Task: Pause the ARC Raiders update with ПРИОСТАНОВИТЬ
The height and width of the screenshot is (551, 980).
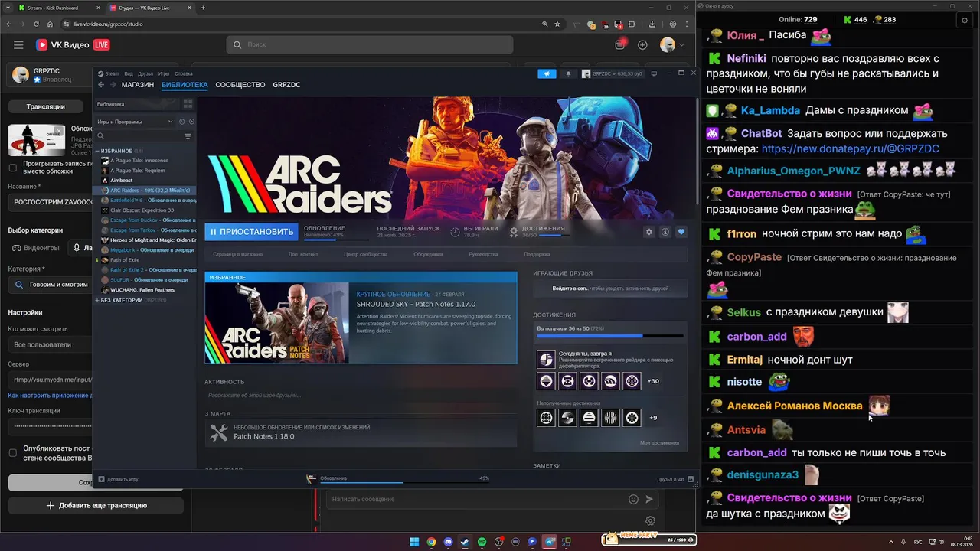Action: (250, 232)
